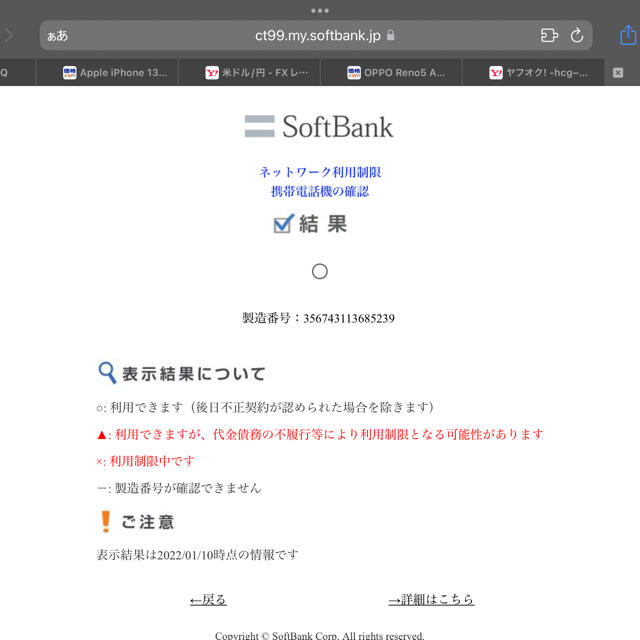Click the 製造番号 356743113685239 text
640x640 pixels.
(318, 318)
